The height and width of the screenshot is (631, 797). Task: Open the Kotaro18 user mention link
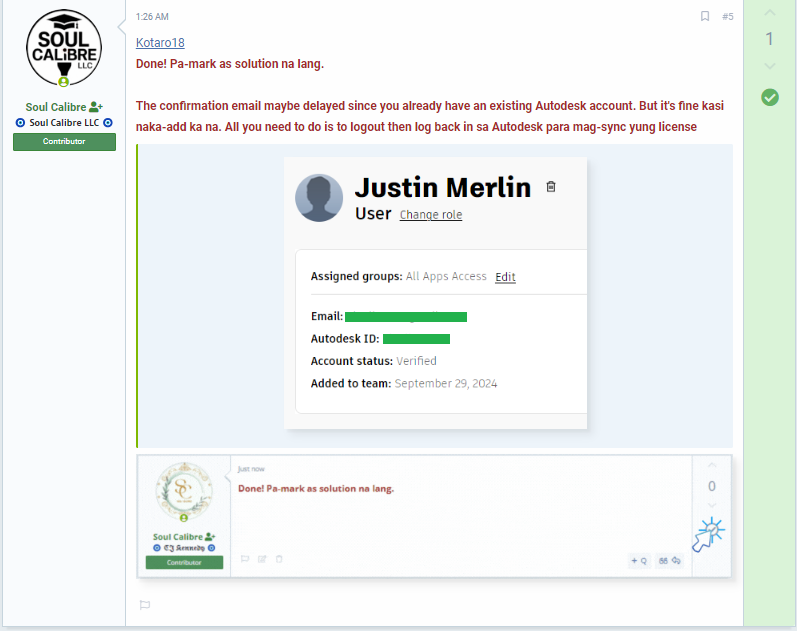coord(160,43)
